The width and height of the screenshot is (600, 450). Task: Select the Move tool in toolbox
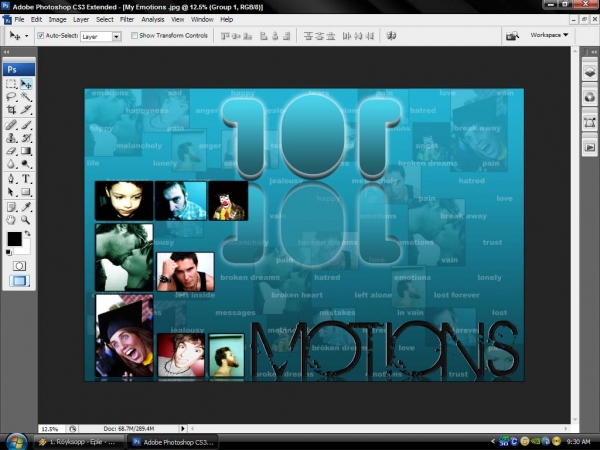(26, 84)
